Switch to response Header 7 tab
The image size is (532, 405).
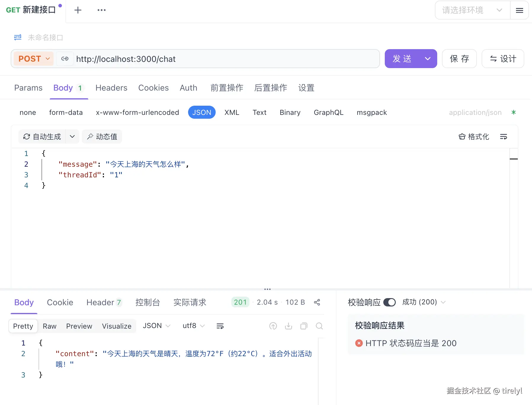point(104,302)
